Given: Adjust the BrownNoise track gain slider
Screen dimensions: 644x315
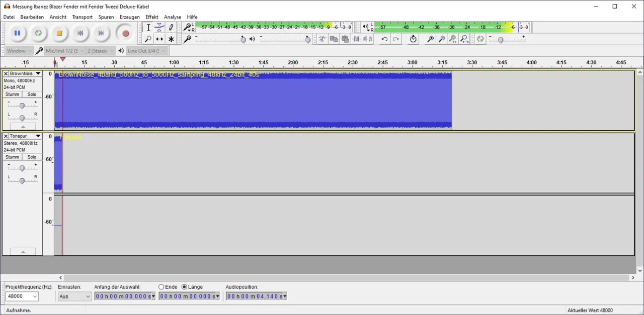Looking at the screenshot, I should [22, 106].
